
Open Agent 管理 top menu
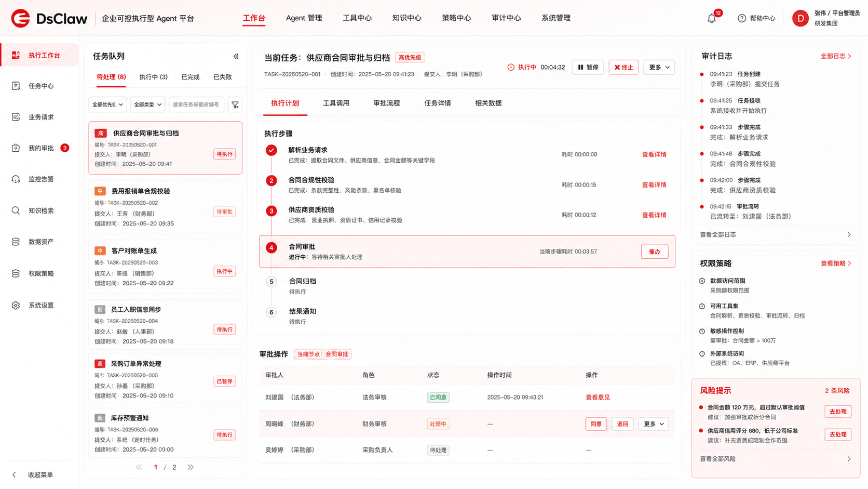(x=304, y=18)
